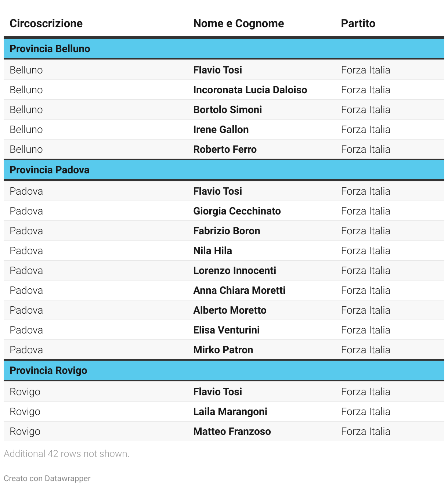The height and width of the screenshot is (487, 448).
Task: Select Anna Chiara Moretti's name
Action: coord(239,291)
